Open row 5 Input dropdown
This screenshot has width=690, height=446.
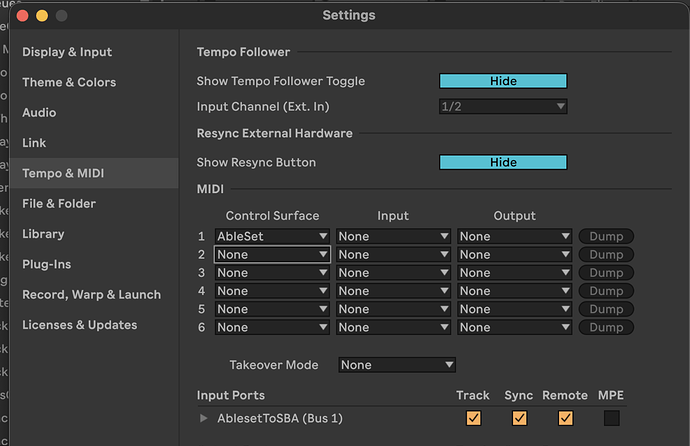[393, 309]
